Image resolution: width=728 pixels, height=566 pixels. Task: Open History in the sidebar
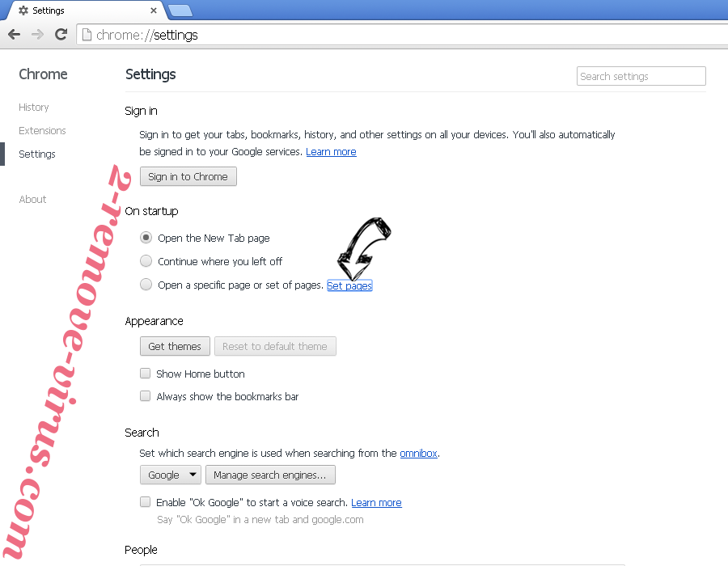(33, 108)
